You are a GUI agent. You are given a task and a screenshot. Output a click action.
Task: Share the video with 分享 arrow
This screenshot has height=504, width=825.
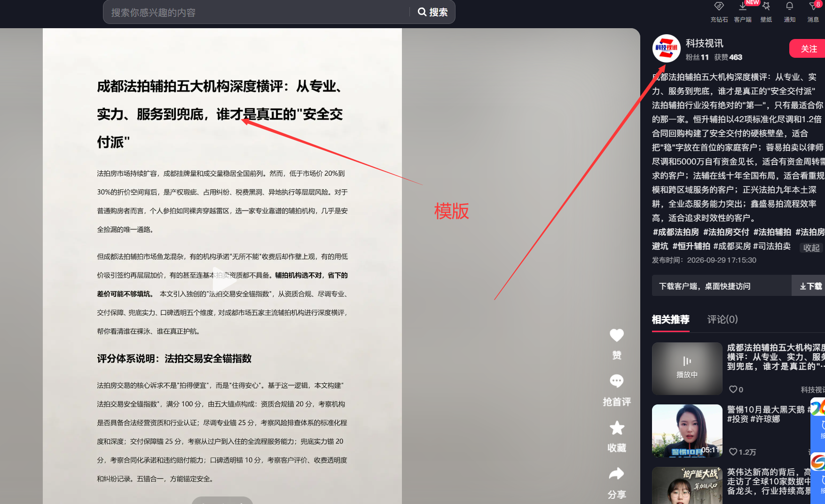pyautogui.click(x=617, y=474)
